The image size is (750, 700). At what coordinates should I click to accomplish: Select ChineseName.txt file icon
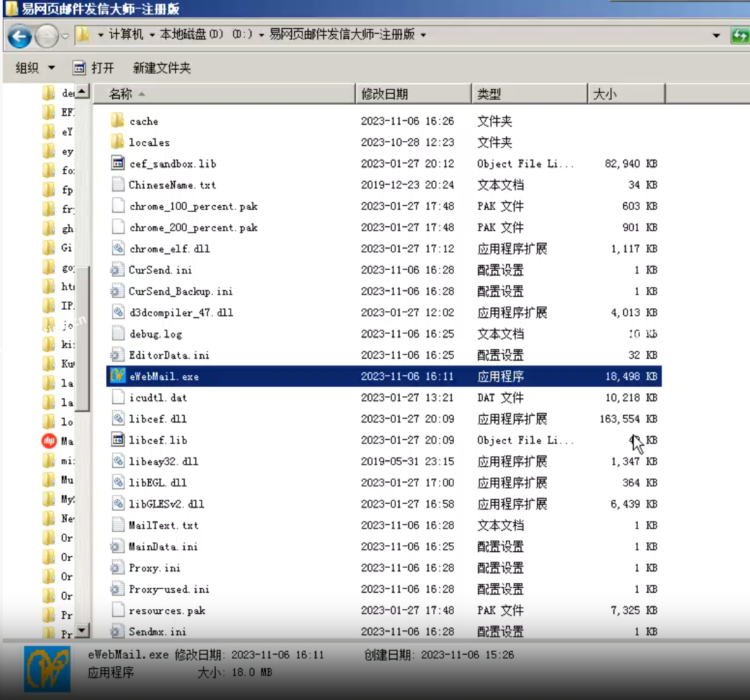[118, 184]
